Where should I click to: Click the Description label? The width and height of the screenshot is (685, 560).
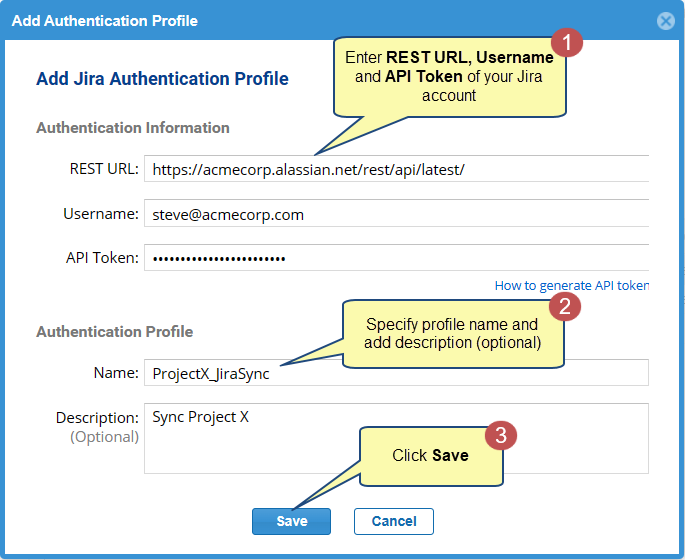(x=97, y=418)
